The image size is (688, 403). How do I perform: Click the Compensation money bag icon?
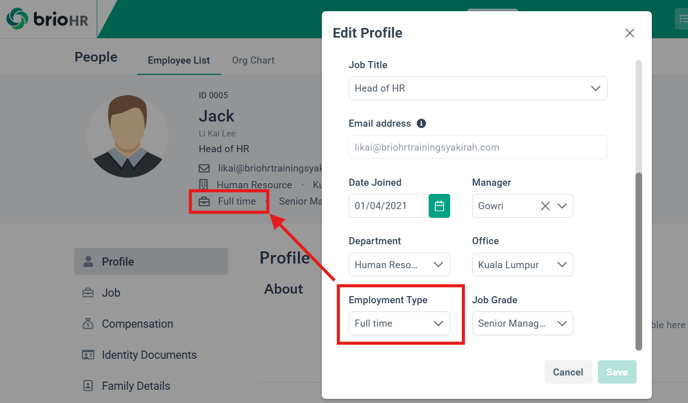coord(88,324)
